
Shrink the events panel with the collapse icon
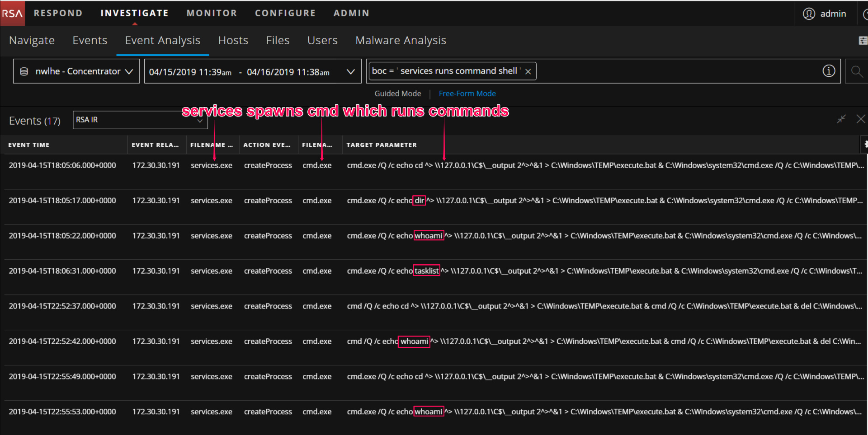click(x=841, y=119)
